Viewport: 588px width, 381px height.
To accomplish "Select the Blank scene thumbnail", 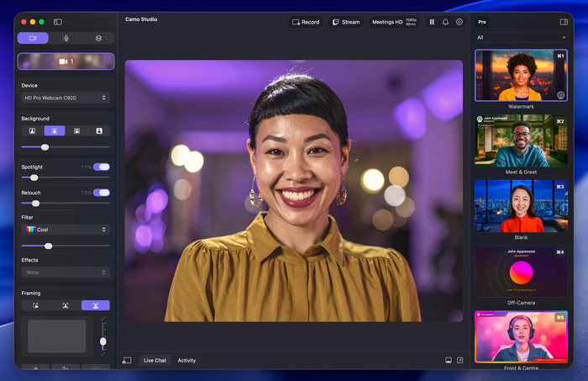I will pos(521,206).
